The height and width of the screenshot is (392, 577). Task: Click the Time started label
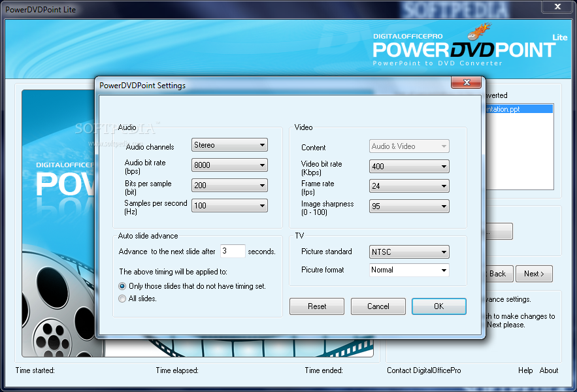pyautogui.click(x=35, y=370)
